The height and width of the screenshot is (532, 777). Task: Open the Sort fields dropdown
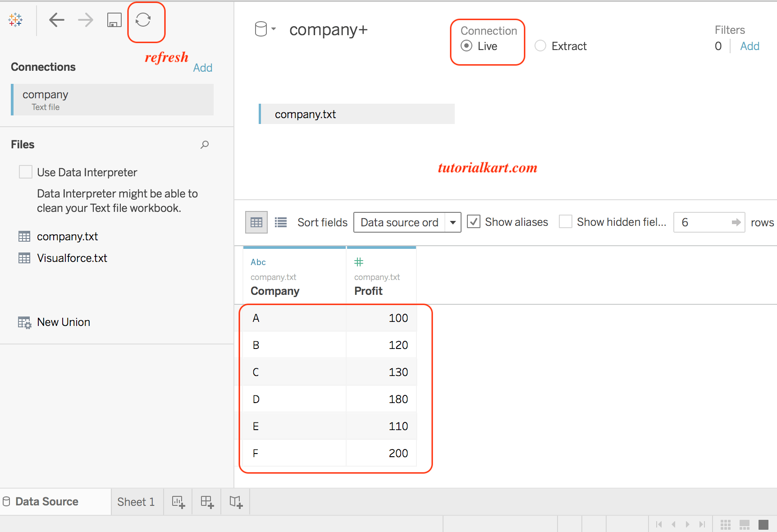[x=453, y=222]
